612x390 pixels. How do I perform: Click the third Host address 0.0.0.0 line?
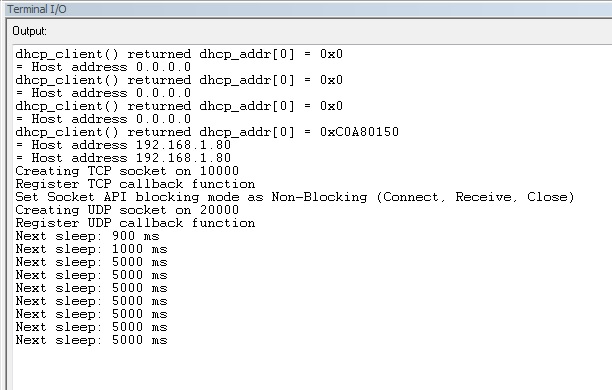(103, 119)
